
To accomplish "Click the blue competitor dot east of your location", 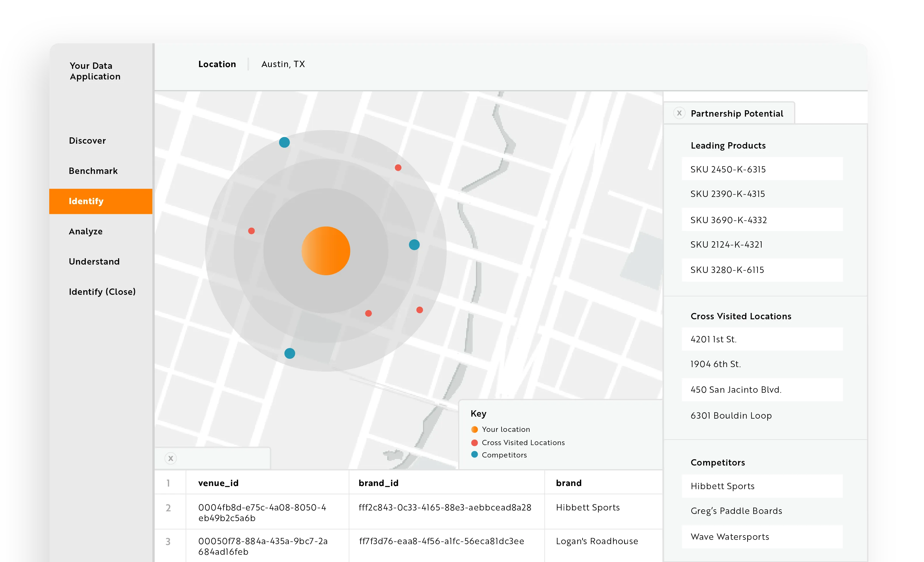I will 414,244.
